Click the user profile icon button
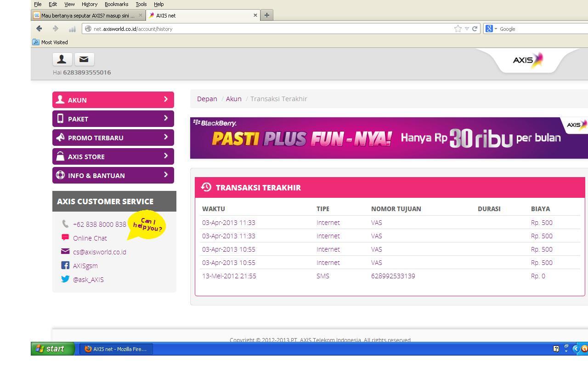The height and width of the screenshot is (368, 588). pos(62,59)
